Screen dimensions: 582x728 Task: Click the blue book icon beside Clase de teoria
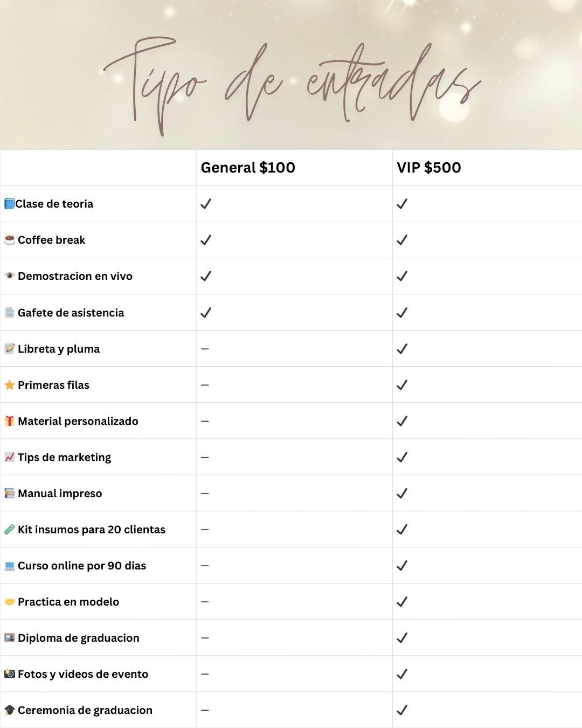(9, 204)
